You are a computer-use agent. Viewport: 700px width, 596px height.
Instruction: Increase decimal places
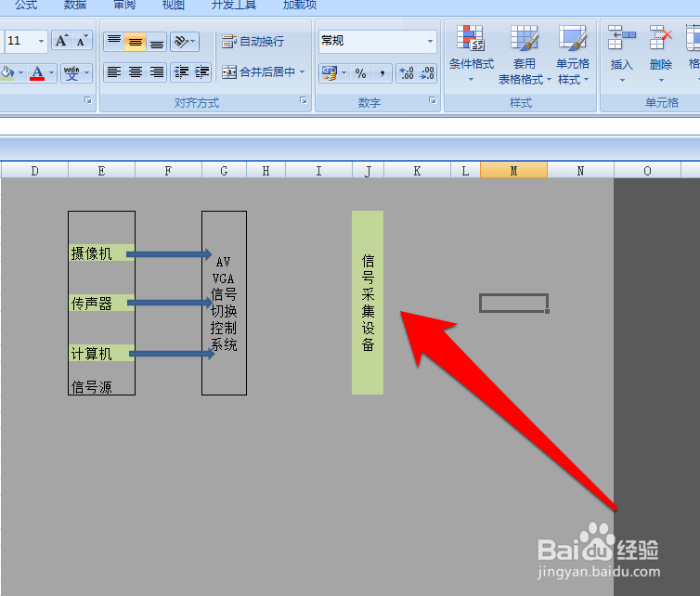coord(407,72)
